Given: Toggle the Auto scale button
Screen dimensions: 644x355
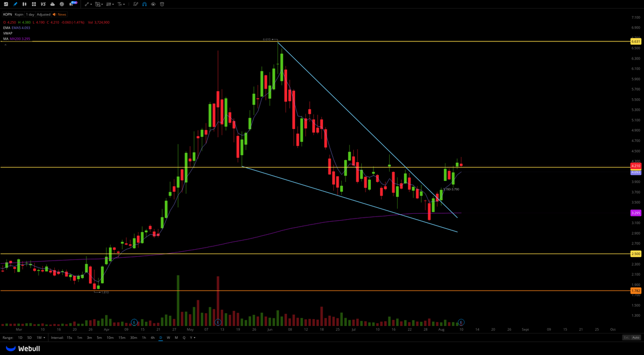Looking at the screenshot, I should (x=636, y=338).
